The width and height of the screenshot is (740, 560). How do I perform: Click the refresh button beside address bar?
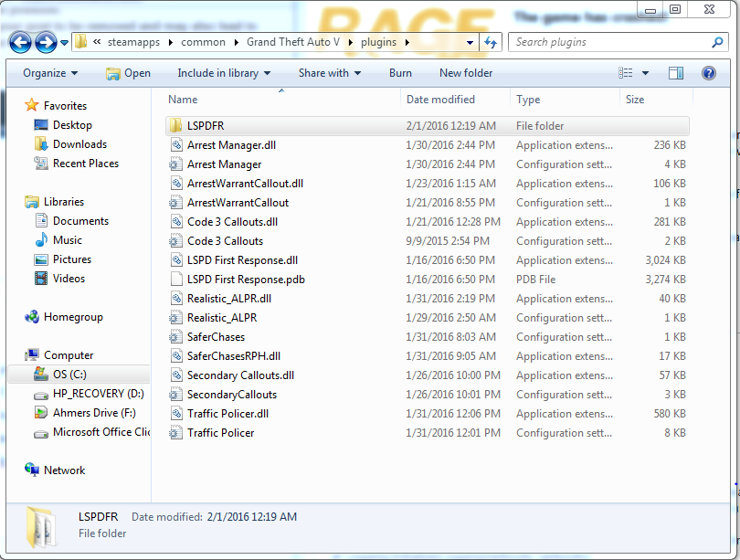pyautogui.click(x=491, y=42)
